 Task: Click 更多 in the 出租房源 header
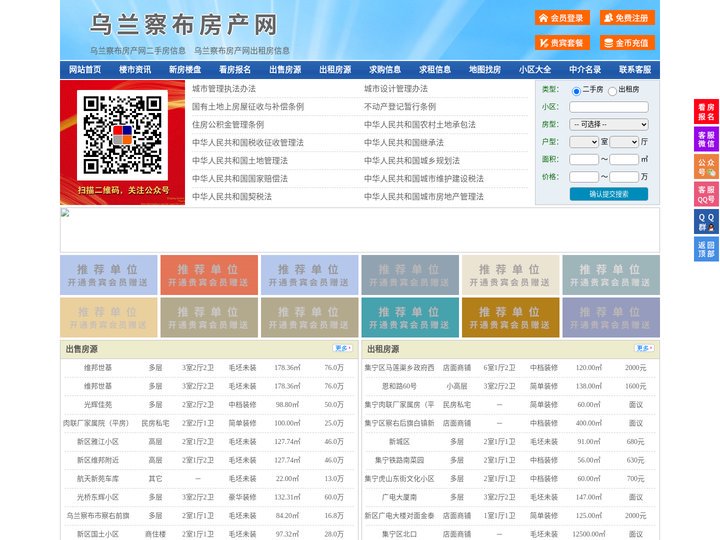click(x=644, y=349)
